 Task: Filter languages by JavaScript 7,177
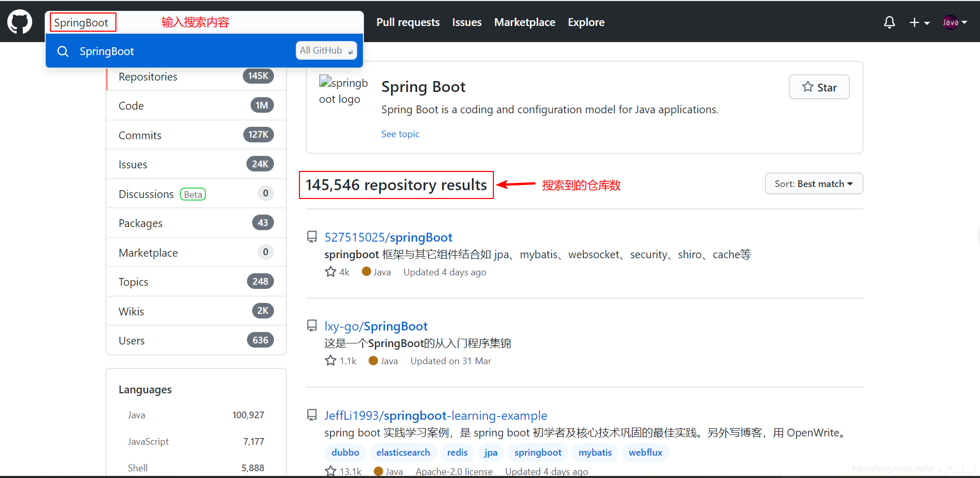[196, 442]
